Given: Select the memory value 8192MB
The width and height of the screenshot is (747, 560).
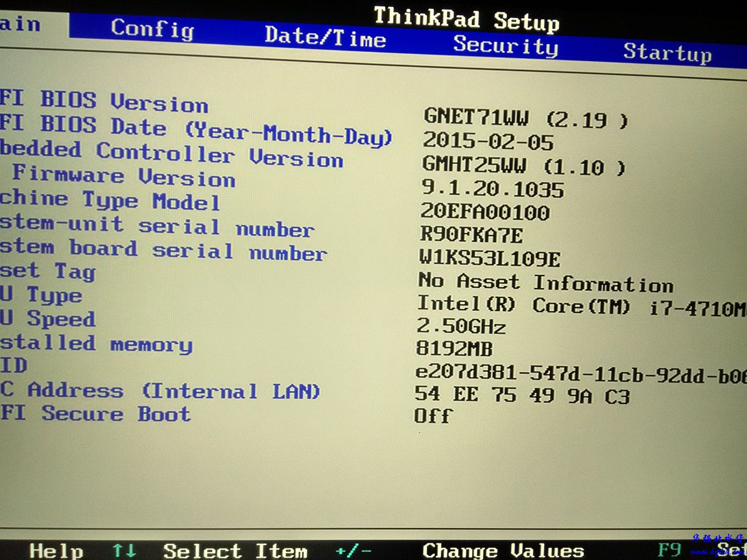Looking at the screenshot, I should pos(454,348).
